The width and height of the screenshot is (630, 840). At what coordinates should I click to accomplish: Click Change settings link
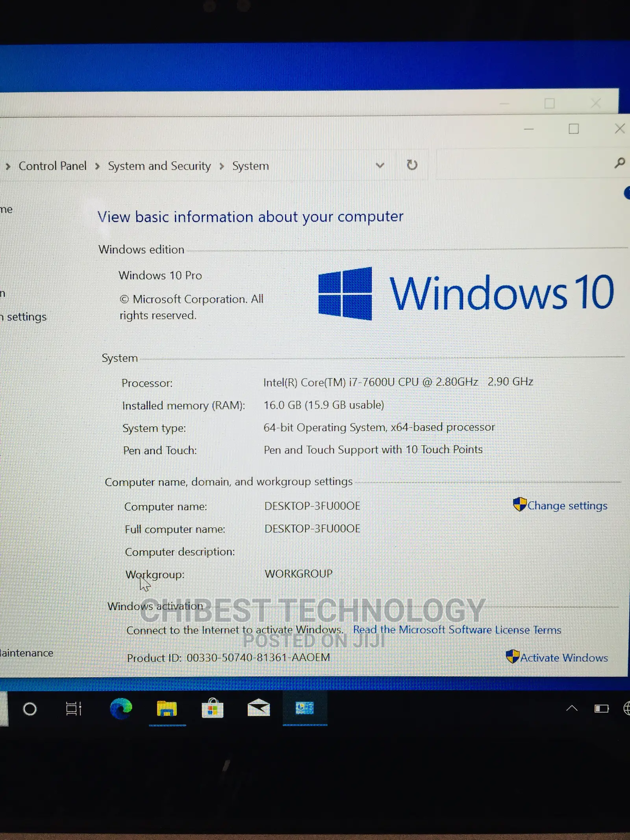tap(567, 505)
